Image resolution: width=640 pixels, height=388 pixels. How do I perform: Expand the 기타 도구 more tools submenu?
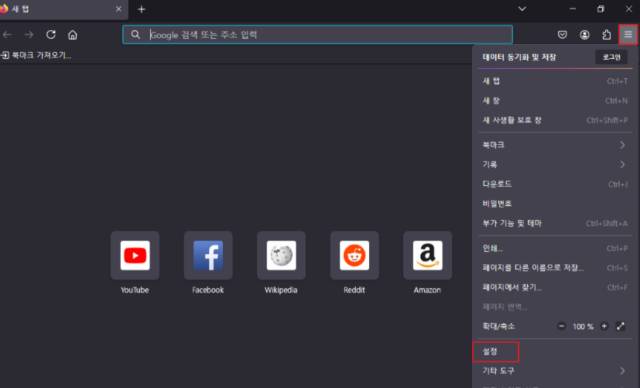[555, 371]
